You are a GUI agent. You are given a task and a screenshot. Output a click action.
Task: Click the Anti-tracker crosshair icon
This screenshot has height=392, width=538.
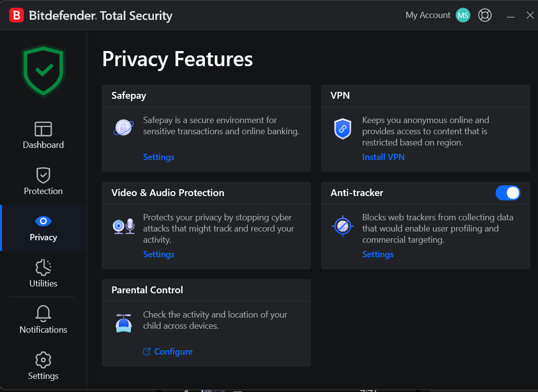point(343,226)
